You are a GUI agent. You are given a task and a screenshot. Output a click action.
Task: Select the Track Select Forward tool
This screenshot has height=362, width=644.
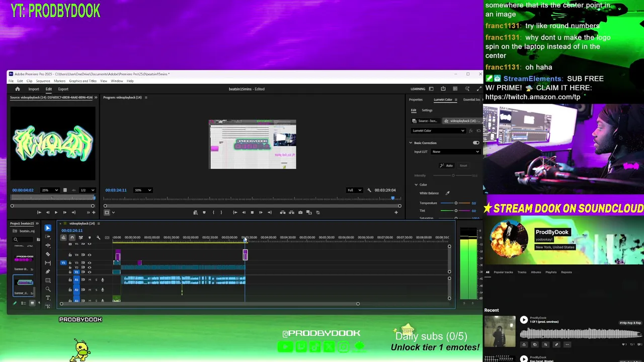48,236
